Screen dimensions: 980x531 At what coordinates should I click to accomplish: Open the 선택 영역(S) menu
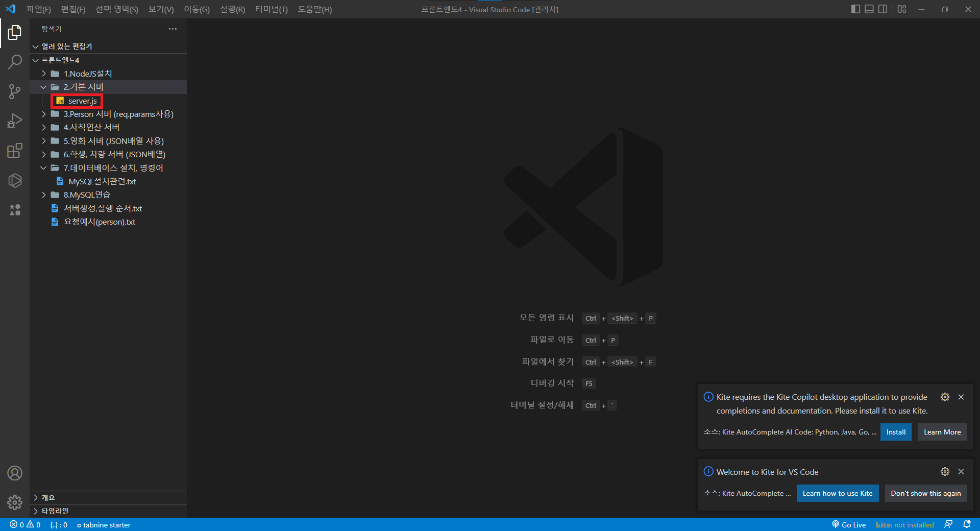117,9
